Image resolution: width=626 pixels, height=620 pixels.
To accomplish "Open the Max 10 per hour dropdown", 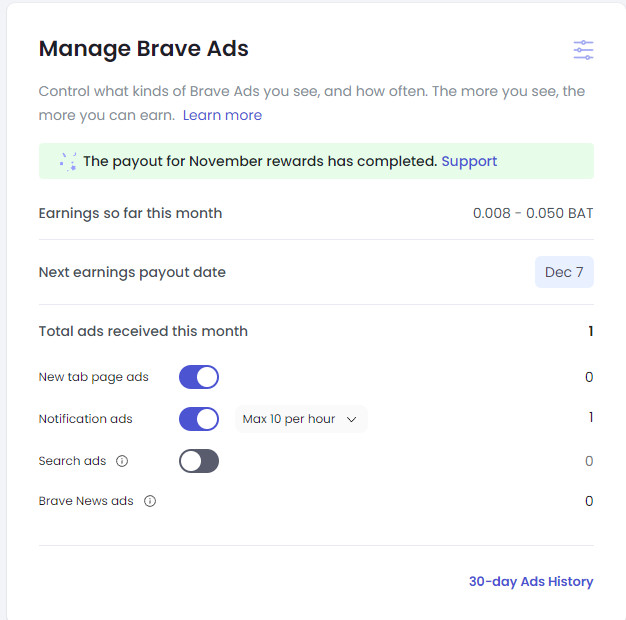I will [x=300, y=419].
